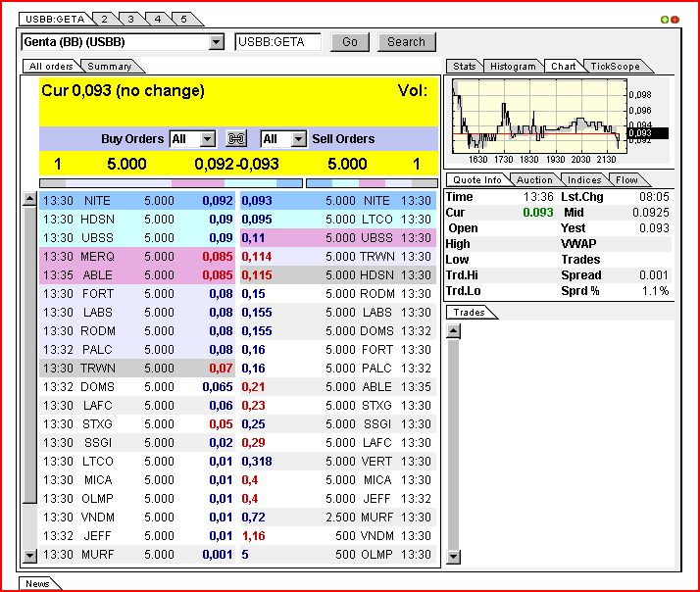Click the green status dot at top right

pyautogui.click(x=665, y=20)
